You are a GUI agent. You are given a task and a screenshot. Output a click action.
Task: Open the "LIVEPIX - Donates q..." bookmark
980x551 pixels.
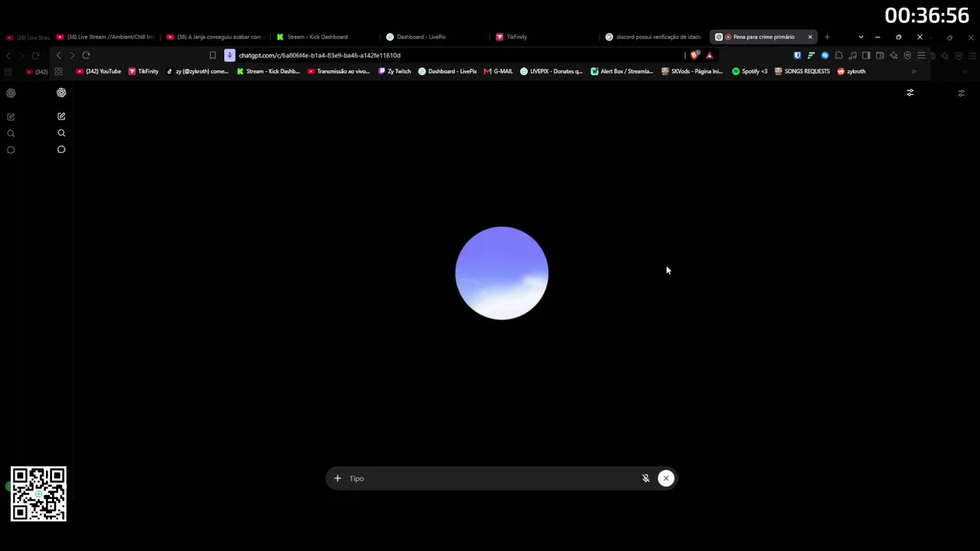(x=551, y=71)
